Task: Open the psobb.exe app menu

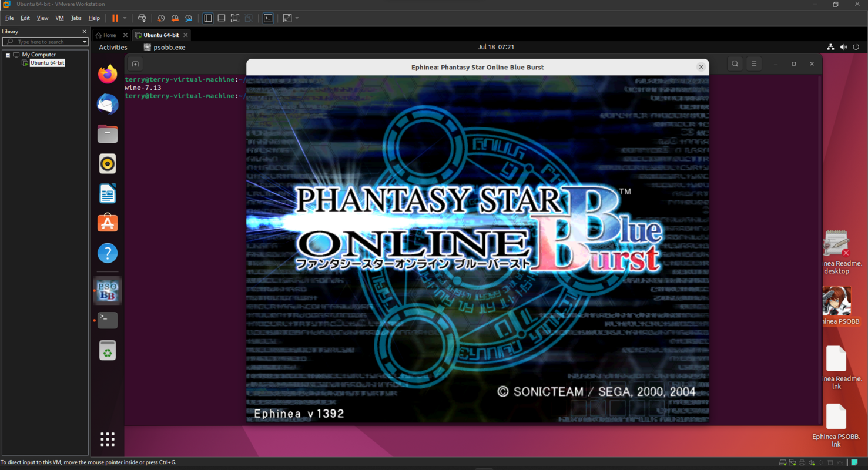Action: 165,47
